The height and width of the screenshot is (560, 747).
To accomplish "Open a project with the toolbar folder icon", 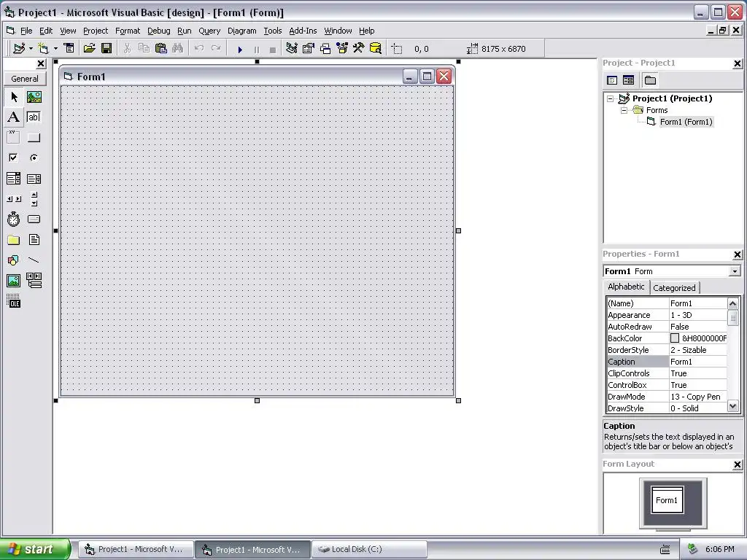I will click(x=89, y=48).
